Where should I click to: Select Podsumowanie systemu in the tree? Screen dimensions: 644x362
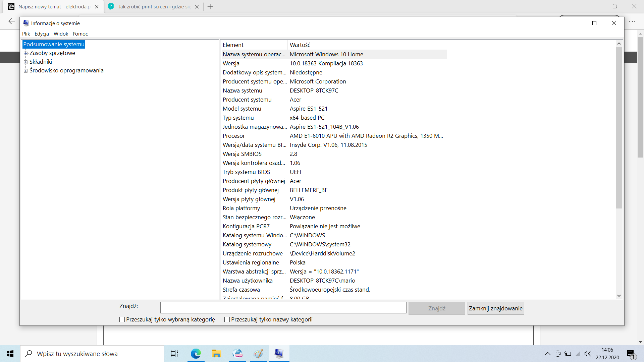(x=54, y=44)
